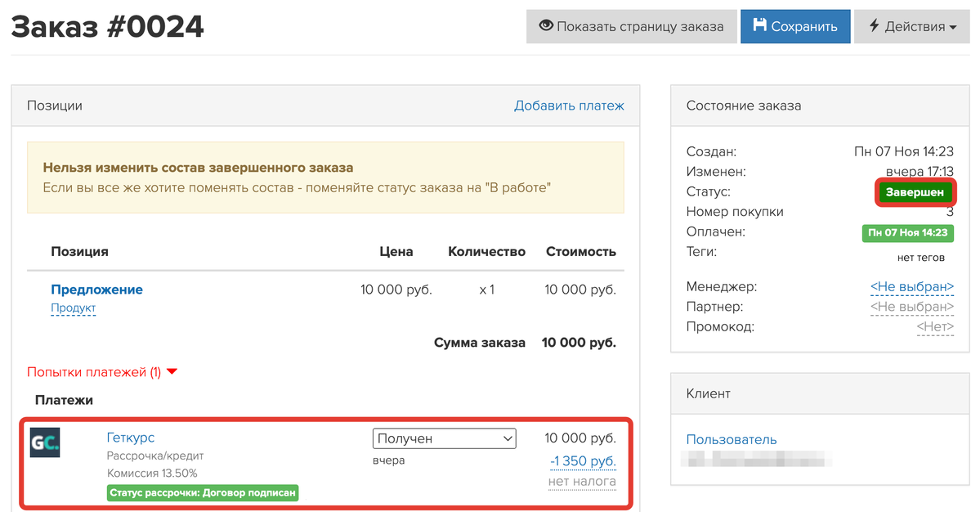Click the -1 350 руб. commission value
The image size is (980, 512).
point(583,460)
